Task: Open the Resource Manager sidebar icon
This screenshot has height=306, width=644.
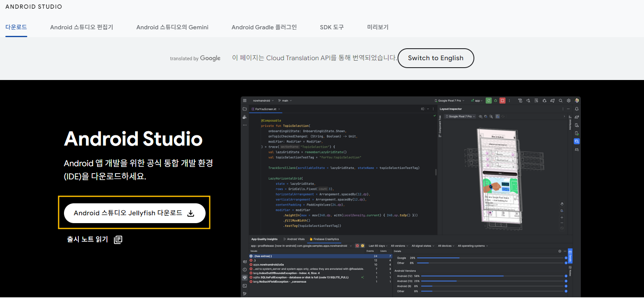Action: 244,117
